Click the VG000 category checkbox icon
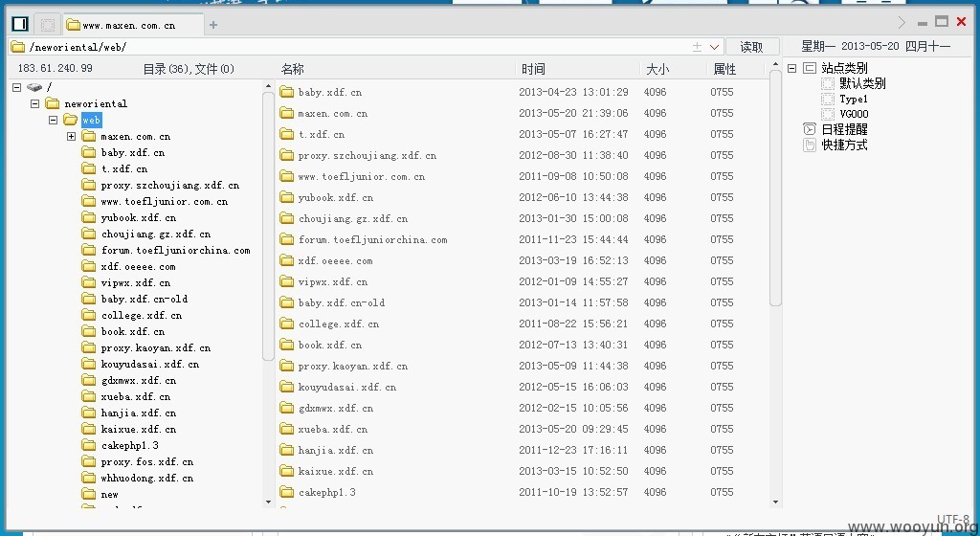The height and width of the screenshot is (536, 980). [828, 114]
